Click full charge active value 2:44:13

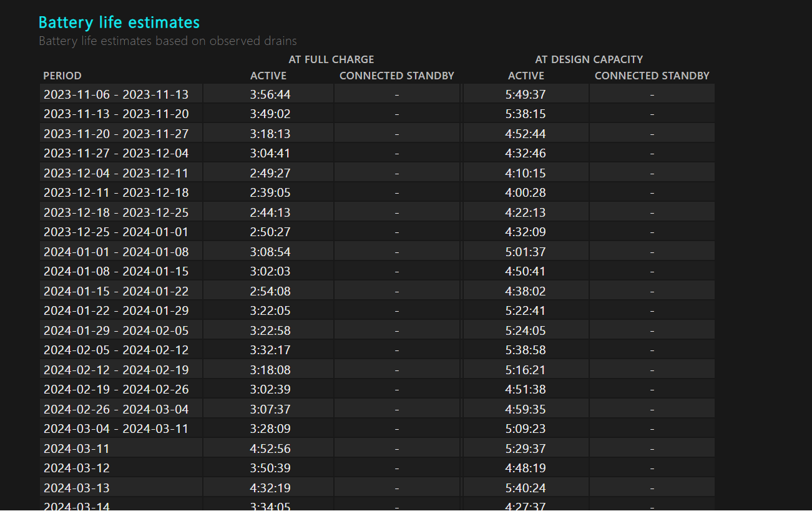[x=270, y=212]
